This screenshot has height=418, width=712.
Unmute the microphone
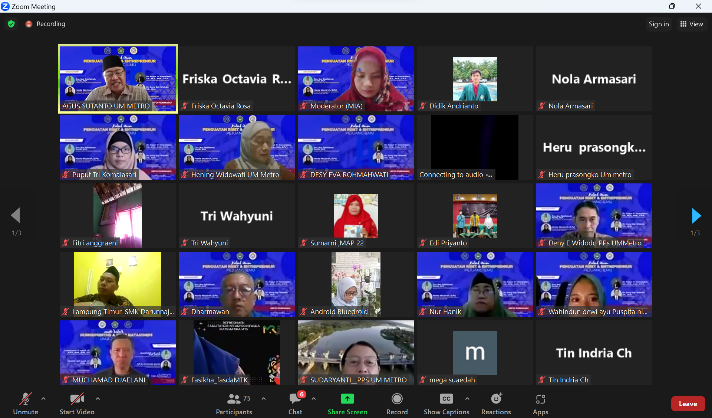coord(25,400)
